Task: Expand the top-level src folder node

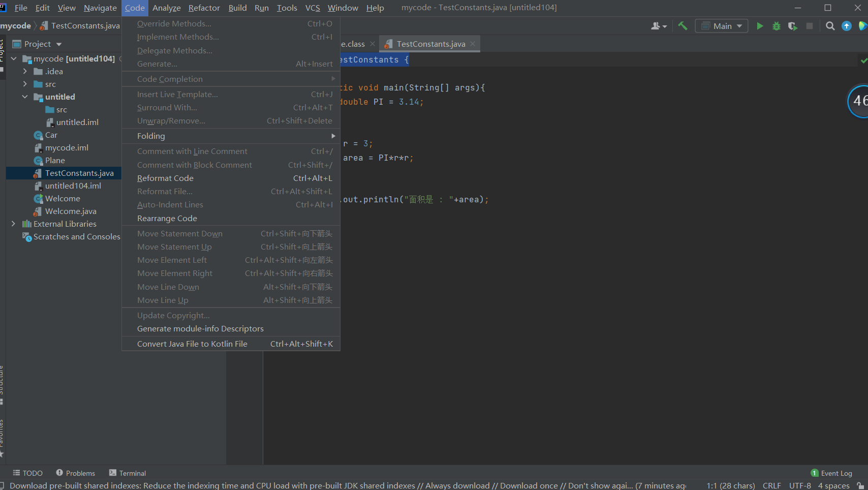Action: tap(25, 84)
